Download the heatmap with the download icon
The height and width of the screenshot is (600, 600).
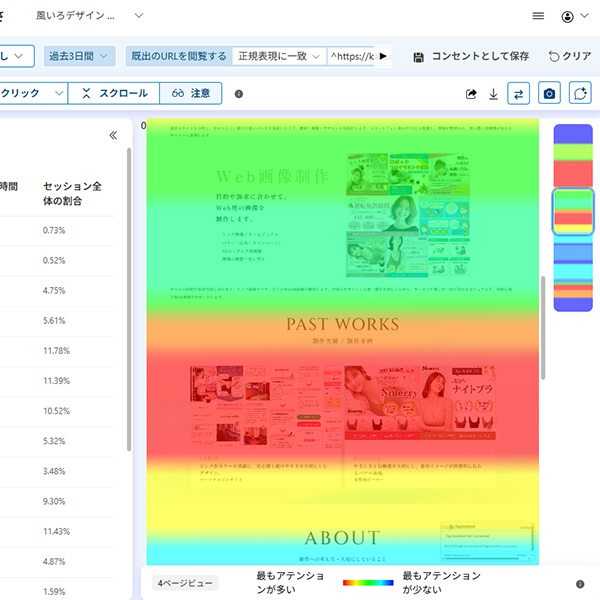(493, 94)
